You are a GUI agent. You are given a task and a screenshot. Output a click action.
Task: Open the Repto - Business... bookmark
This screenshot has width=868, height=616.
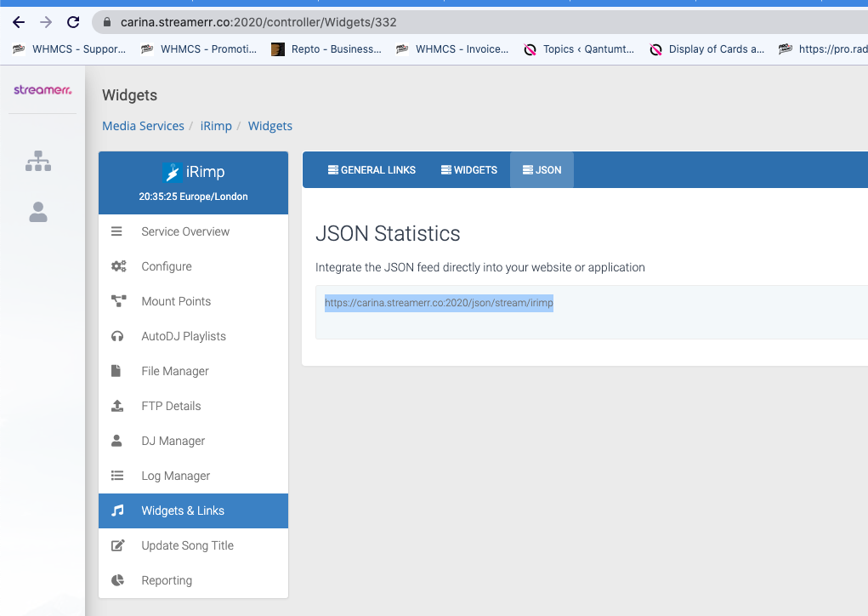tap(326, 49)
